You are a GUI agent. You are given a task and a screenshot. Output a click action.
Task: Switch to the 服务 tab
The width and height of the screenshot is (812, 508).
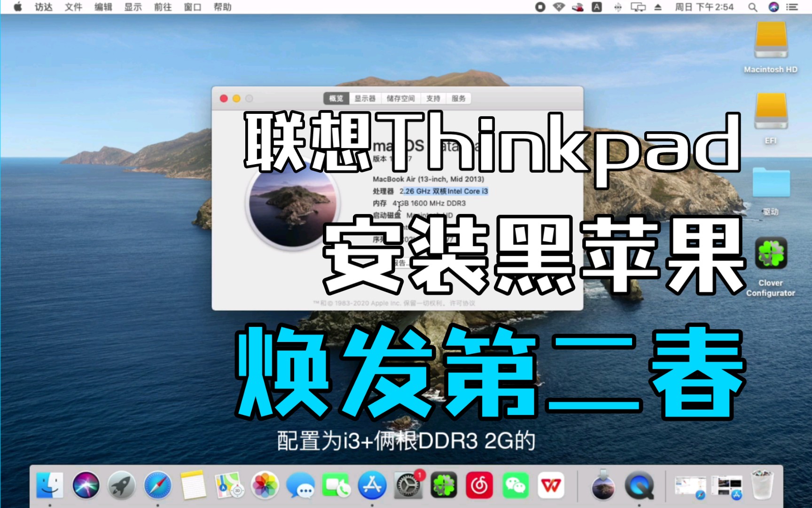(459, 98)
